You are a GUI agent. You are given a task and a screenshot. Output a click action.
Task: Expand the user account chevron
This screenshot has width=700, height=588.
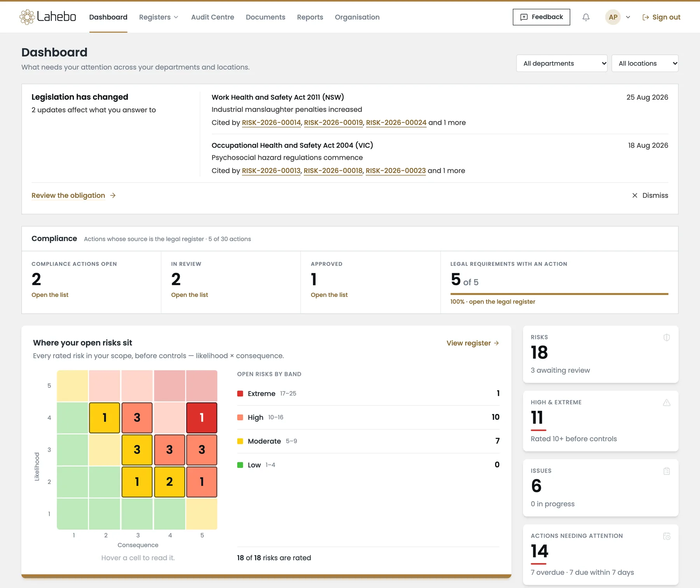[x=628, y=17]
